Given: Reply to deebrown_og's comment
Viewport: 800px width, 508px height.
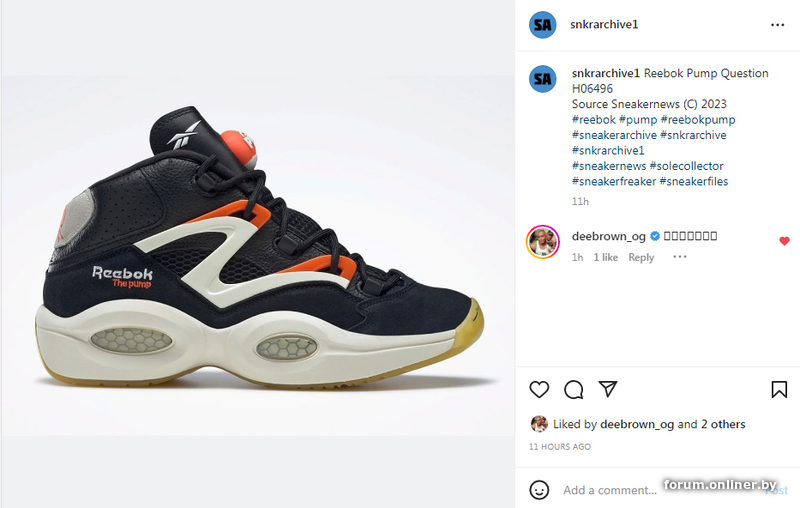Looking at the screenshot, I should pyautogui.click(x=641, y=257).
